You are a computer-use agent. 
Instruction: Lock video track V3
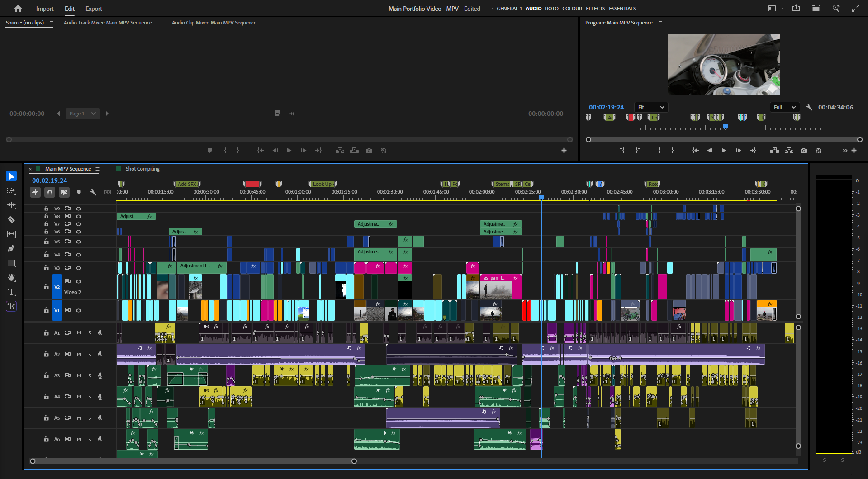[46, 267]
